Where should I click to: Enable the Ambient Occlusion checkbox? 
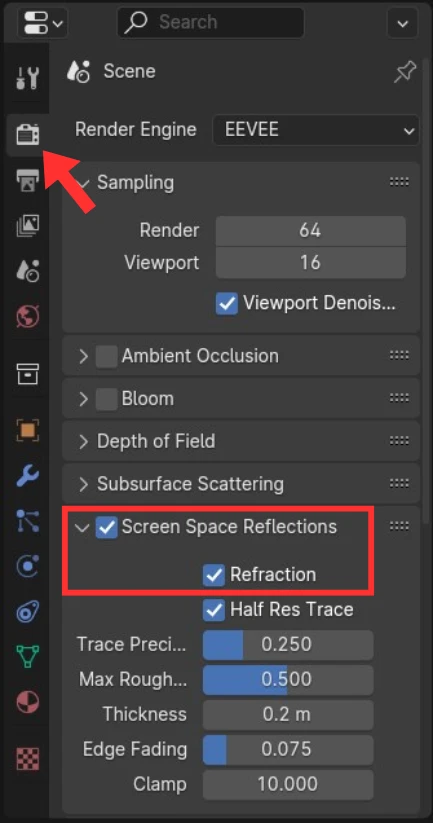point(107,356)
